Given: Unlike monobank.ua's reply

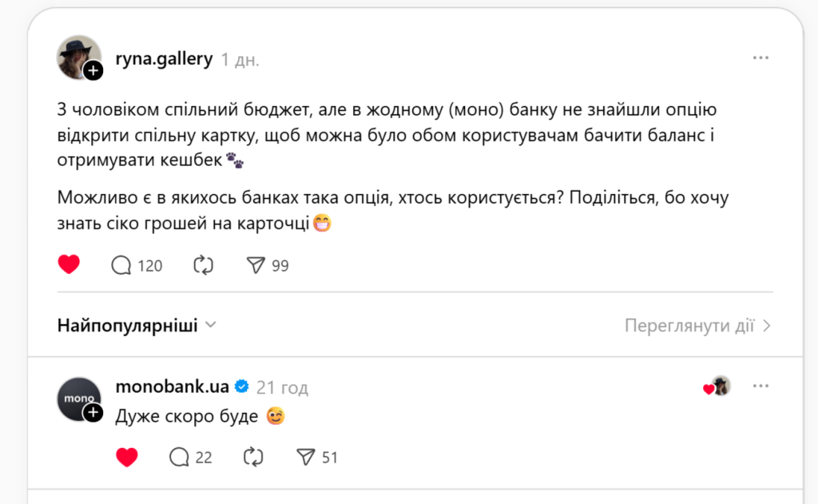Looking at the screenshot, I should point(127,456).
